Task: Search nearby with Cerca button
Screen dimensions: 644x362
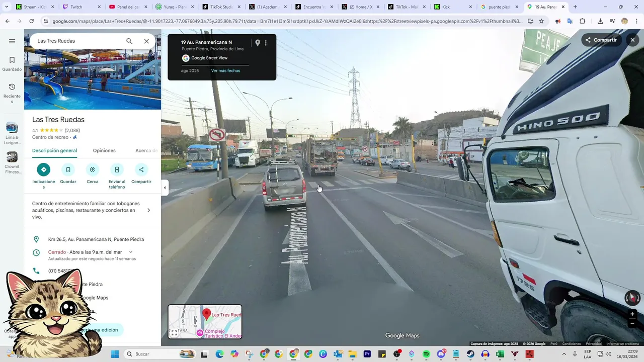Action: [93, 174]
